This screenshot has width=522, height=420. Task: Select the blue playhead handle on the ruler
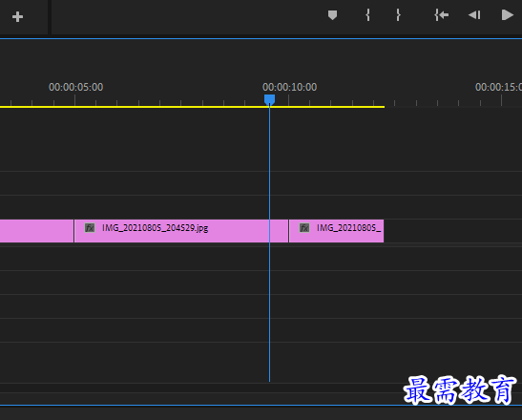click(269, 99)
